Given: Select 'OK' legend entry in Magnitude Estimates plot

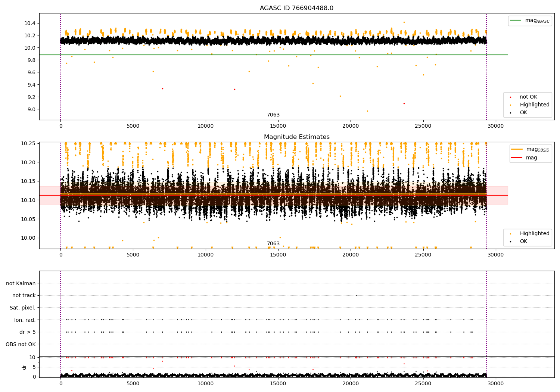Looking at the screenshot, I should pos(523,242).
